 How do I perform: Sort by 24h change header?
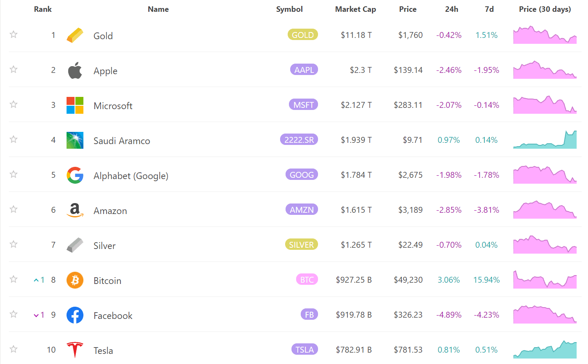click(452, 9)
